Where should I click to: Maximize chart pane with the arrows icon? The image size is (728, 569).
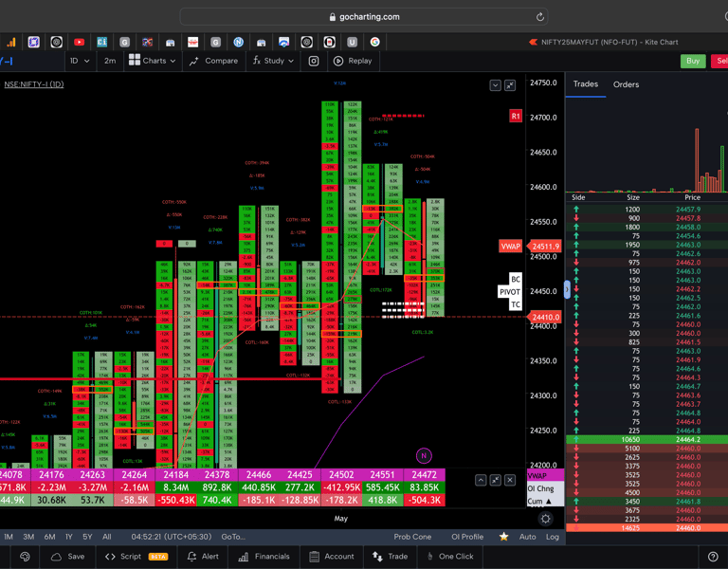click(510, 85)
